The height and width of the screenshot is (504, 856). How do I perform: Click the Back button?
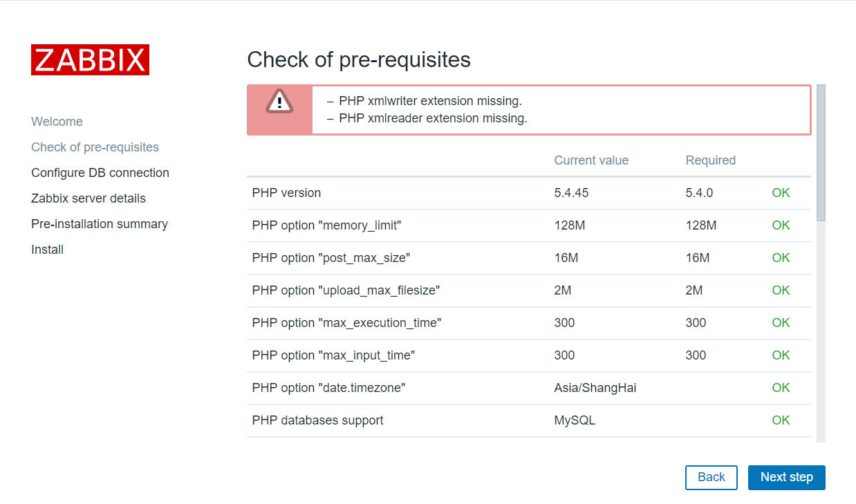(x=711, y=477)
